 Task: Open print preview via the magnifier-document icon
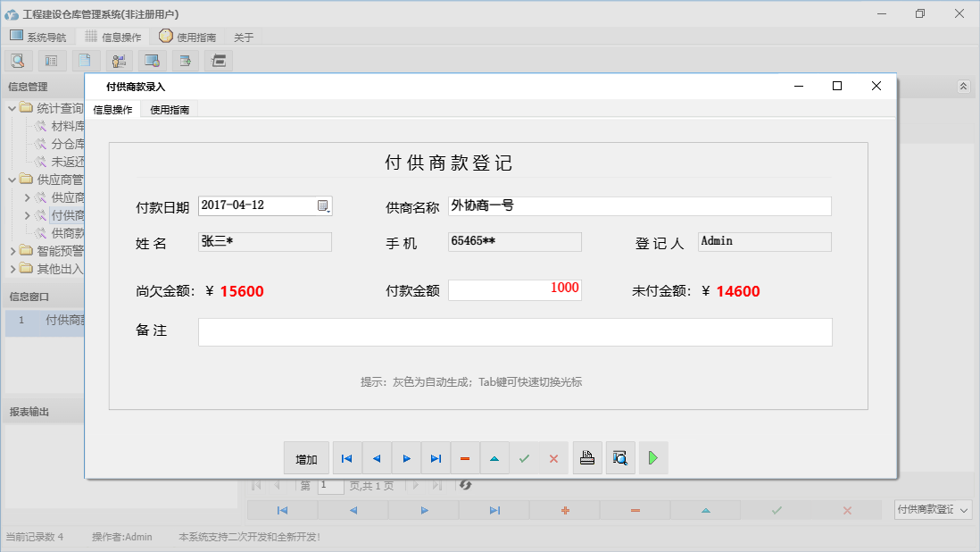point(620,457)
